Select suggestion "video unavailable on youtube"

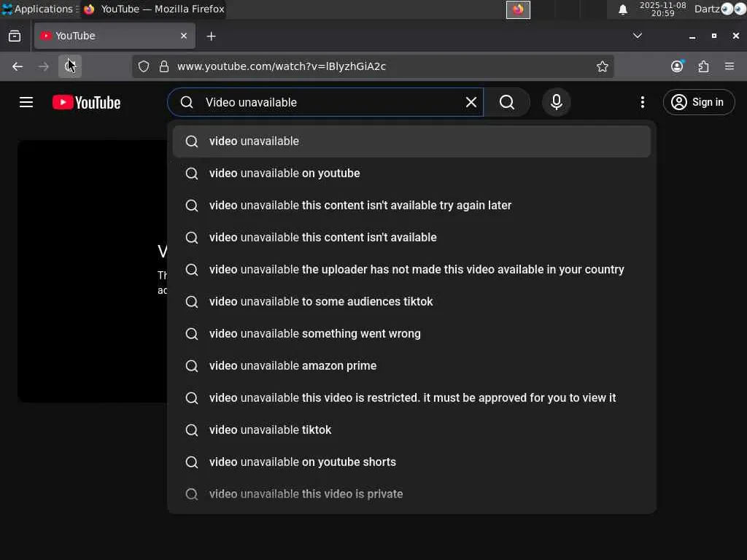(x=285, y=174)
